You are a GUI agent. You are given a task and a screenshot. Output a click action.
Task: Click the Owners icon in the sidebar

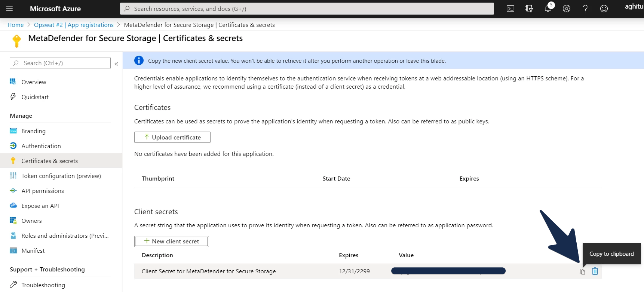[x=13, y=220]
